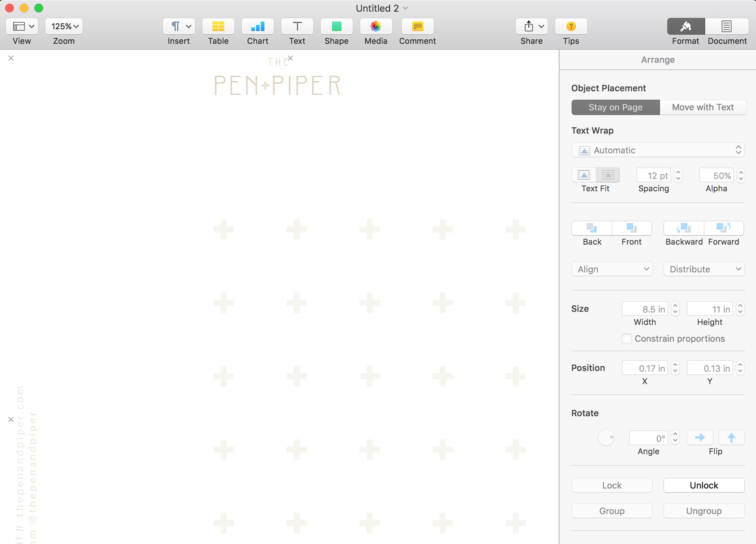Screen dimensions: 756x544
Task: Select the Format inspector tab
Action: pyautogui.click(x=686, y=27)
